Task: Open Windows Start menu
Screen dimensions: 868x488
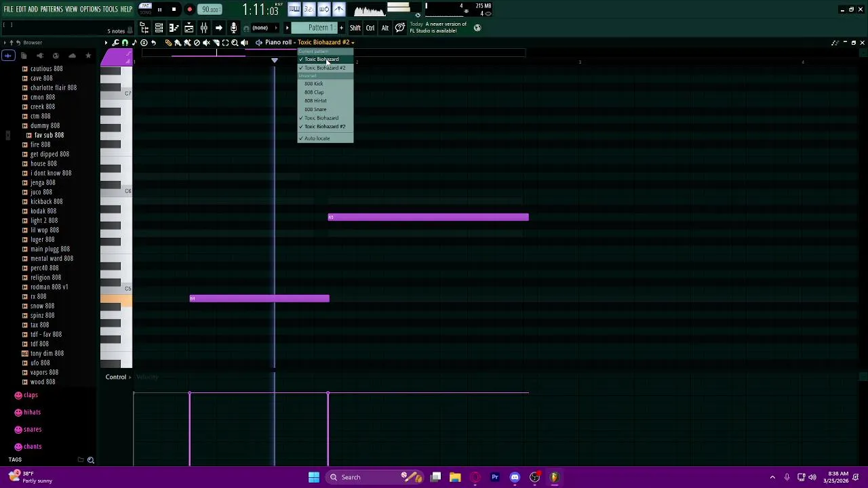Action: point(314,477)
